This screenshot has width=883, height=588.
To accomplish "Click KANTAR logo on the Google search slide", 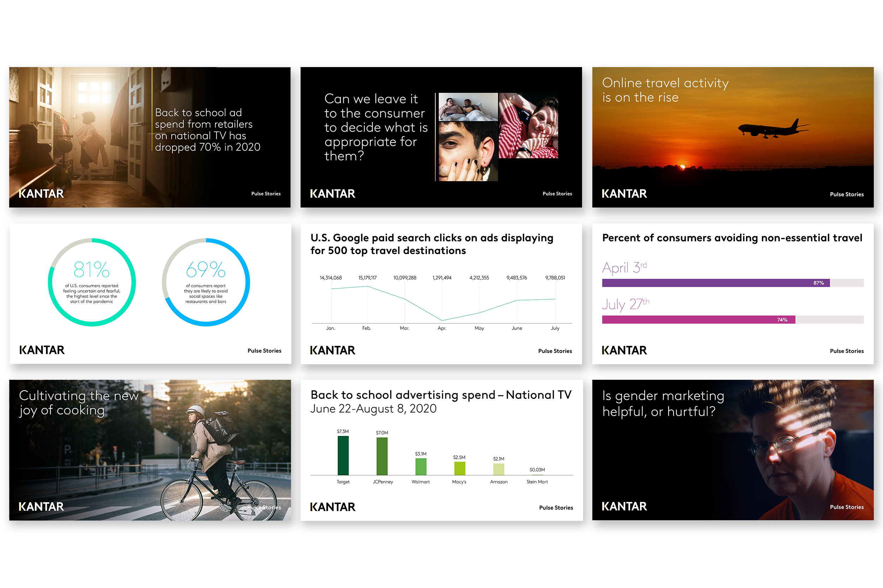I will (x=332, y=350).
